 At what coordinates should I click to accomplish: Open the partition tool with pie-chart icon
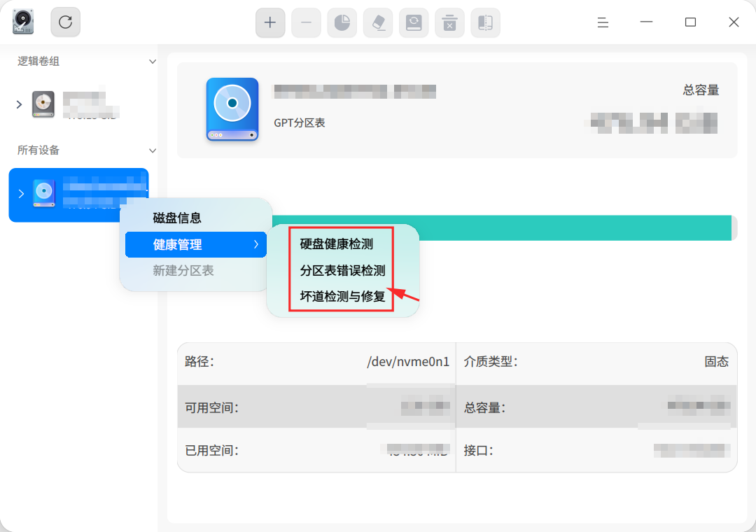click(342, 22)
